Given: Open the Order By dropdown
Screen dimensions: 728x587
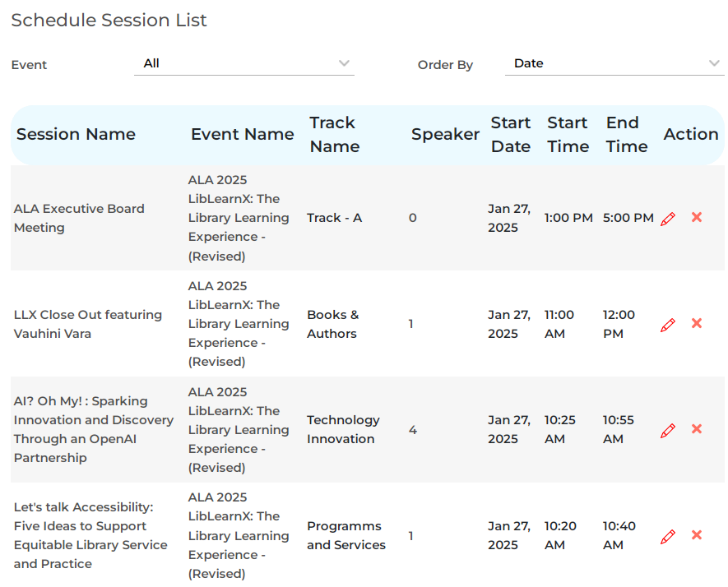Looking at the screenshot, I should tap(614, 64).
